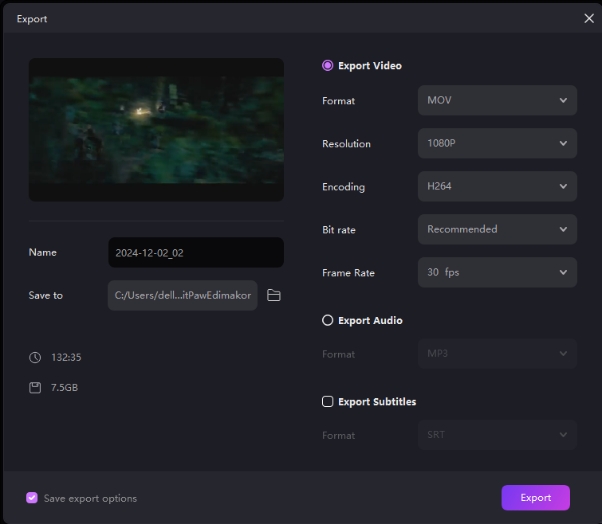Click the video preview thumbnail
The width and height of the screenshot is (602, 524).
click(156, 130)
